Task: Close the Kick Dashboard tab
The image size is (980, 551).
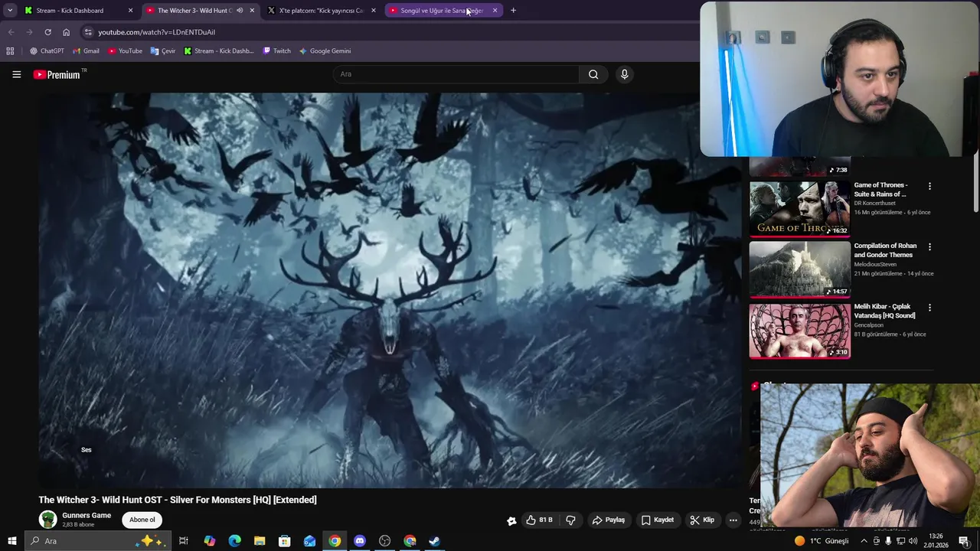Action: coord(130,11)
